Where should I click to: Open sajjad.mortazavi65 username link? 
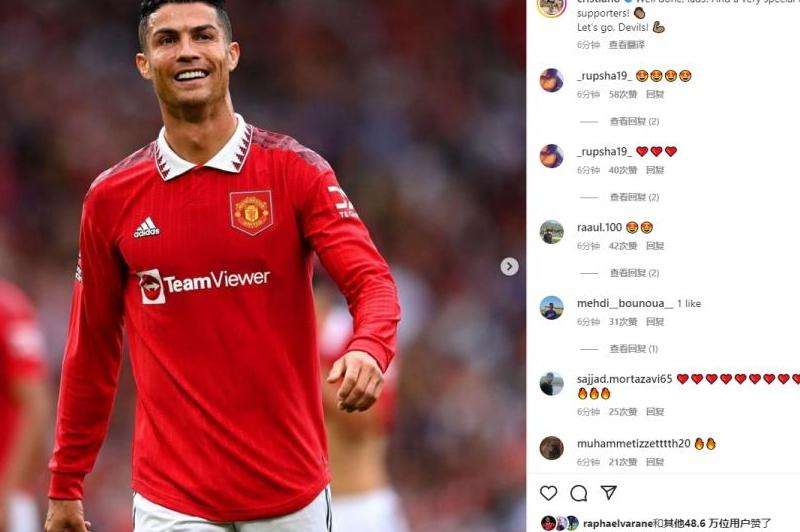tap(624, 379)
